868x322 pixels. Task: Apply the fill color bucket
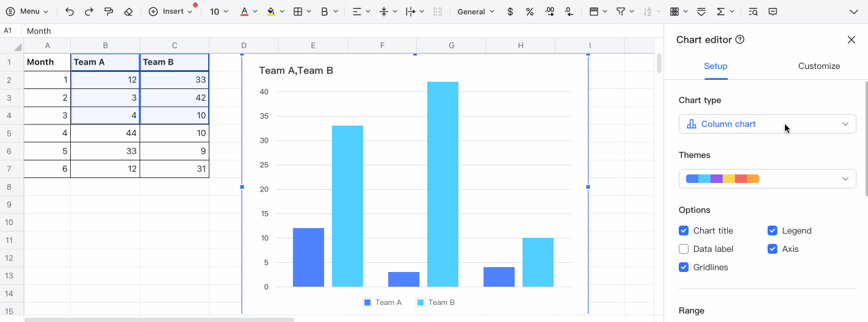[271, 12]
